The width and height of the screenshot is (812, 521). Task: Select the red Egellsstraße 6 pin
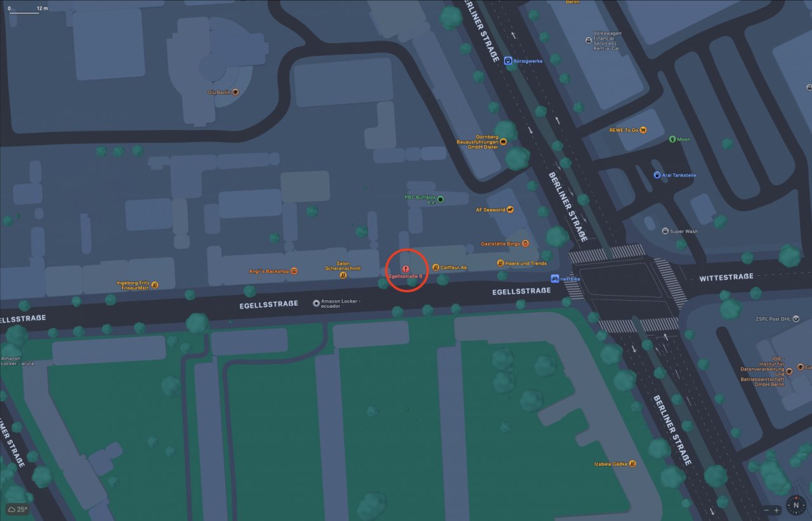coord(405,269)
